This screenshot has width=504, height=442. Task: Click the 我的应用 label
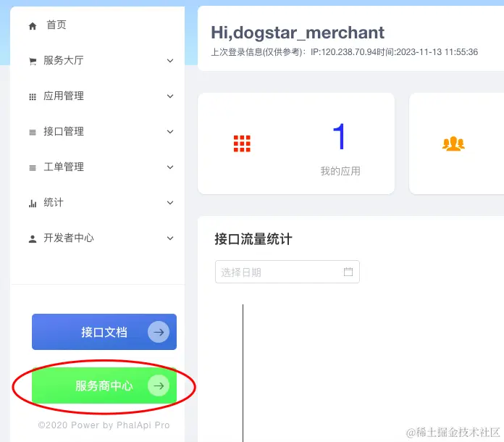340,171
